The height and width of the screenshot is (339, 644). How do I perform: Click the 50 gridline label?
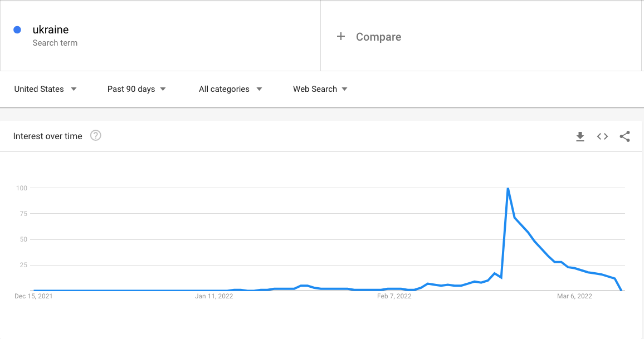point(23,239)
